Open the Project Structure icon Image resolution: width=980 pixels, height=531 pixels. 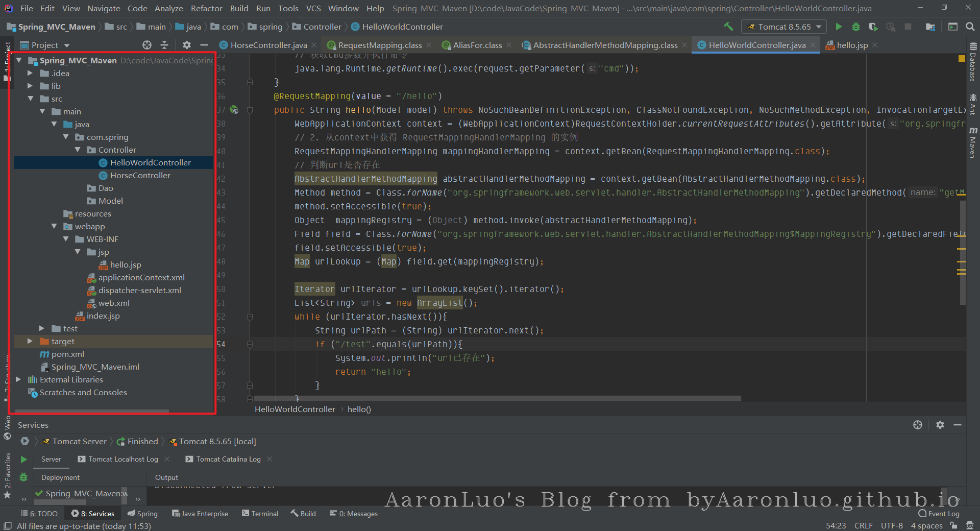point(930,27)
